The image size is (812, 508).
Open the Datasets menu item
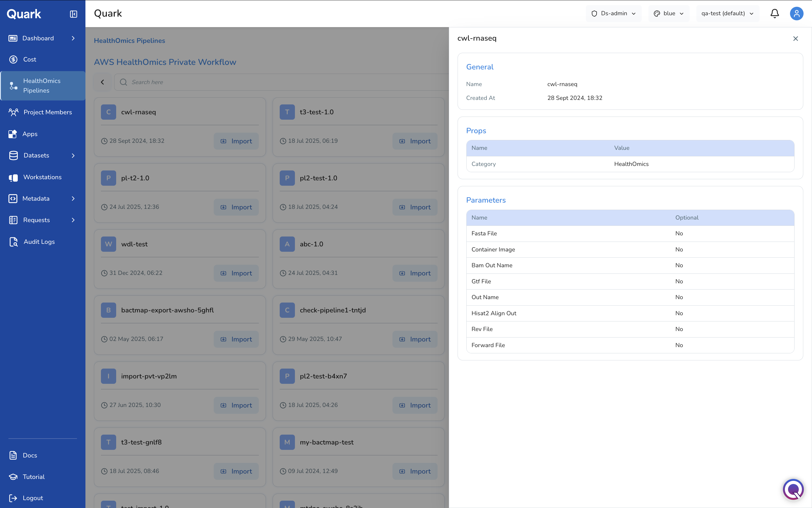click(x=36, y=155)
